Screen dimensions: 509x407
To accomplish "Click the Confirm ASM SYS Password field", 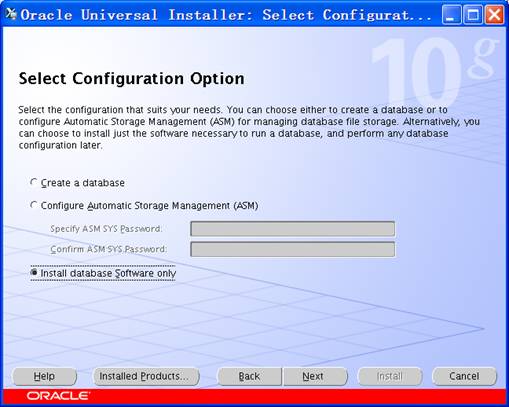I will coord(293,249).
